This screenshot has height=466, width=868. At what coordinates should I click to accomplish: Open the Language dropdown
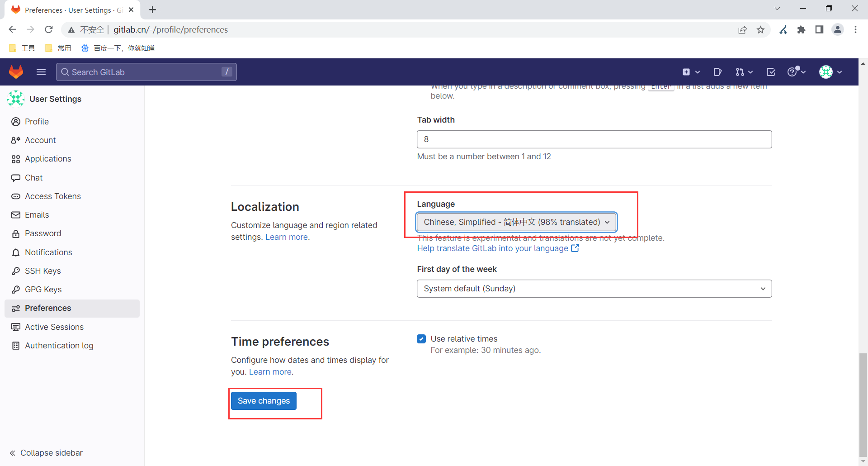point(516,222)
